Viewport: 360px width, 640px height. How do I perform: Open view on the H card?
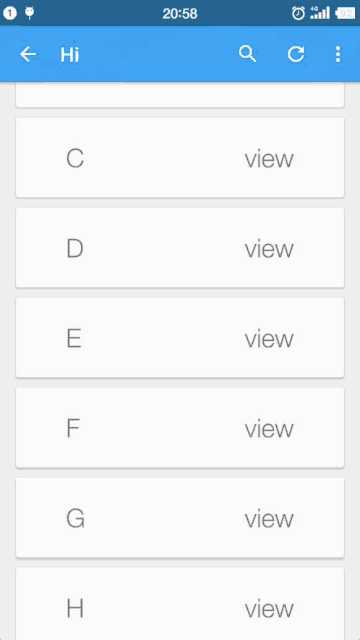click(x=269, y=609)
